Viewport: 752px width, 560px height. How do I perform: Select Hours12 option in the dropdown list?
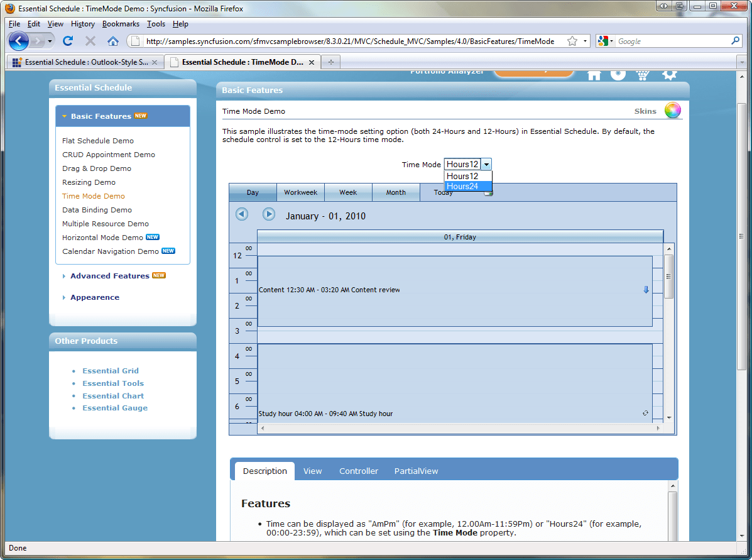pyautogui.click(x=462, y=177)
